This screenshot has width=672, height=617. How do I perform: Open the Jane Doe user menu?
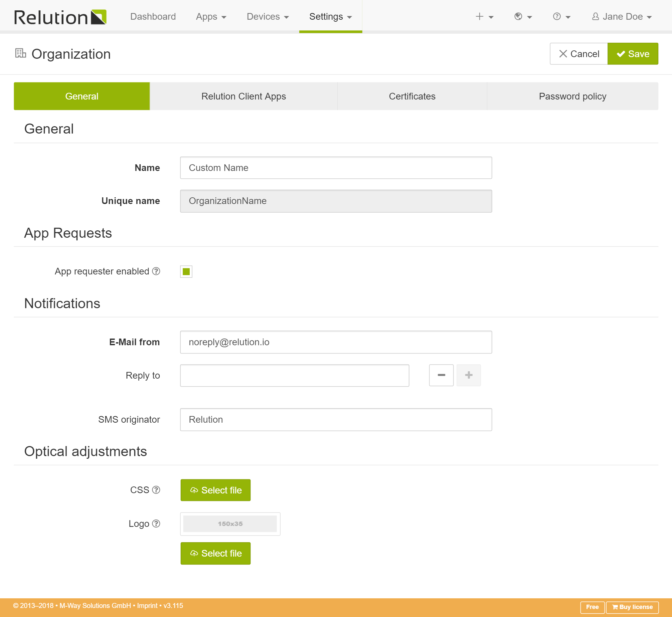click(622, 16)
